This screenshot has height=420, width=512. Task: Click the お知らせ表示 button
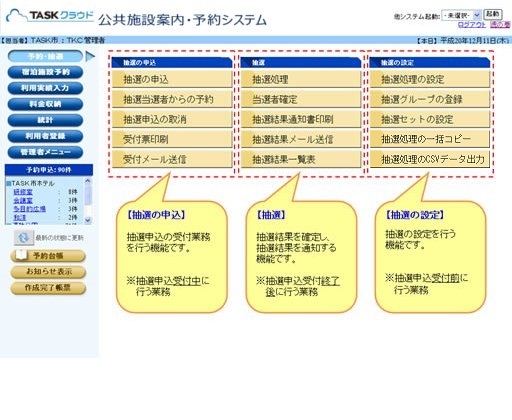[48, 272]
